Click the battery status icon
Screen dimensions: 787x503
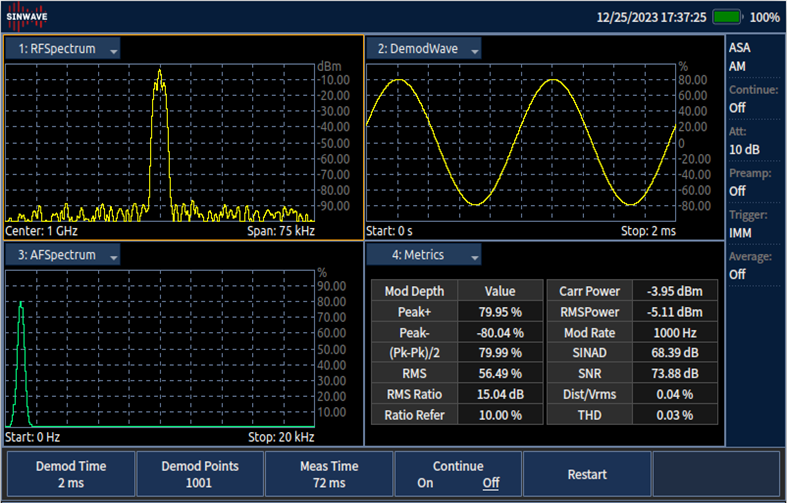[x=727, y=17]
